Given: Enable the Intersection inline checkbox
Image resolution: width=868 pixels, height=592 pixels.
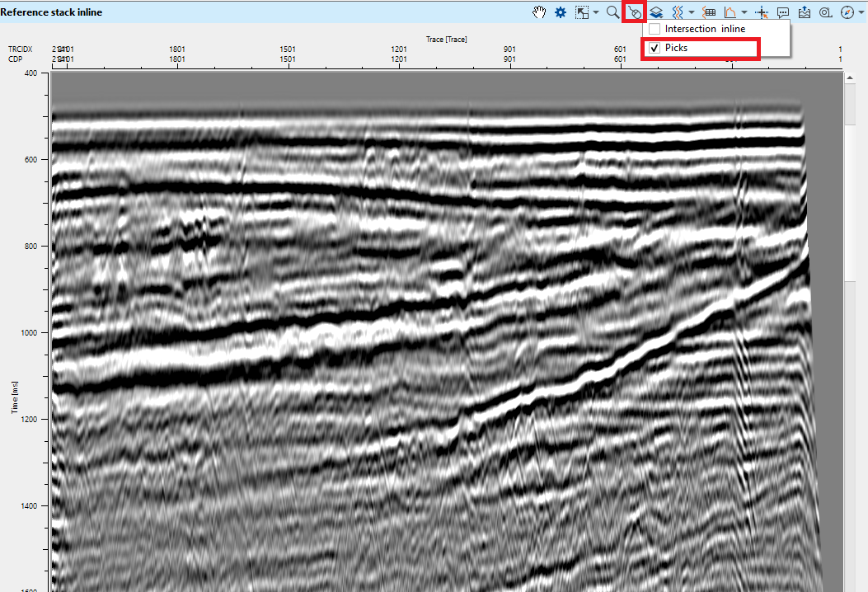Looking at the screenshot, I should (x=655, y=29).
